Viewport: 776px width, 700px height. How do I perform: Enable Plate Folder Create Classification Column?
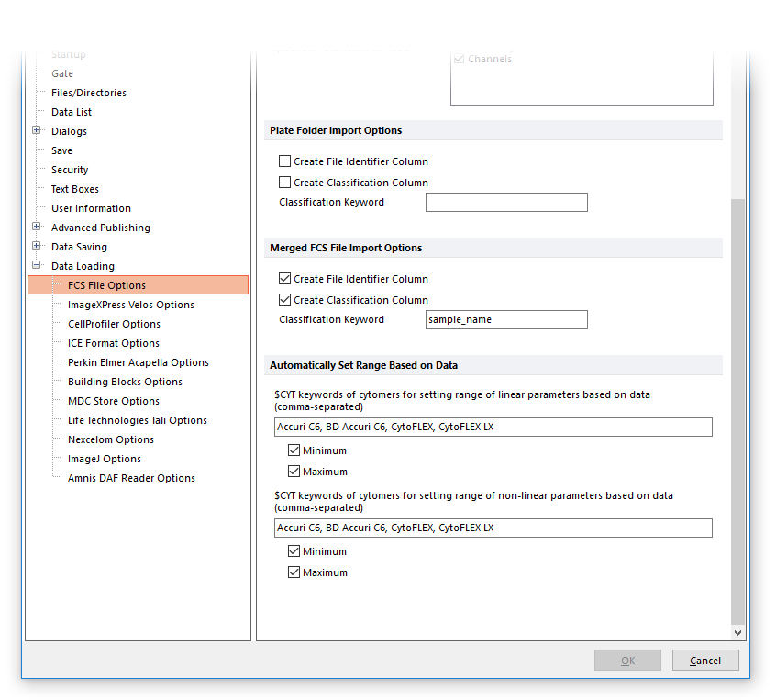tap(284, 183)
